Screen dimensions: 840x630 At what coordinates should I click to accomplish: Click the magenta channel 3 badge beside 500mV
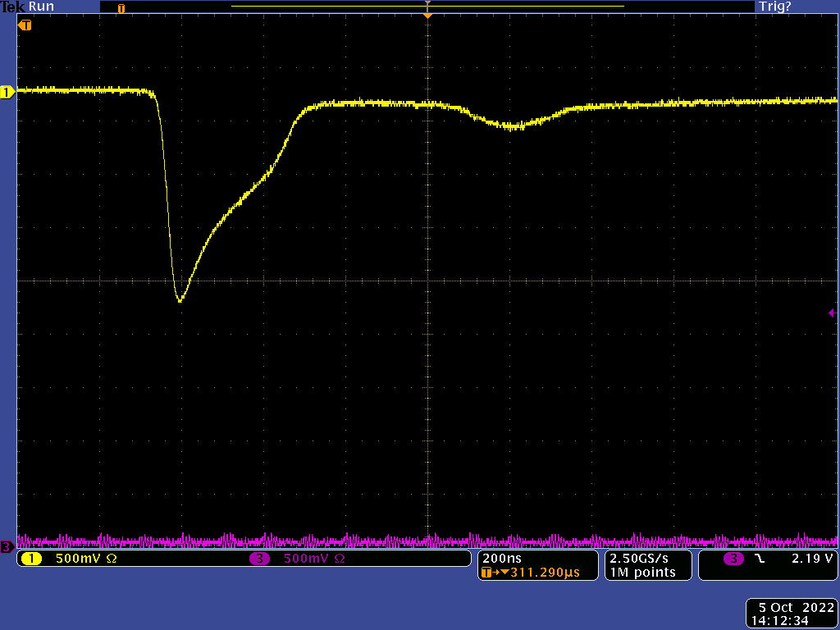[x=261, y=559]
